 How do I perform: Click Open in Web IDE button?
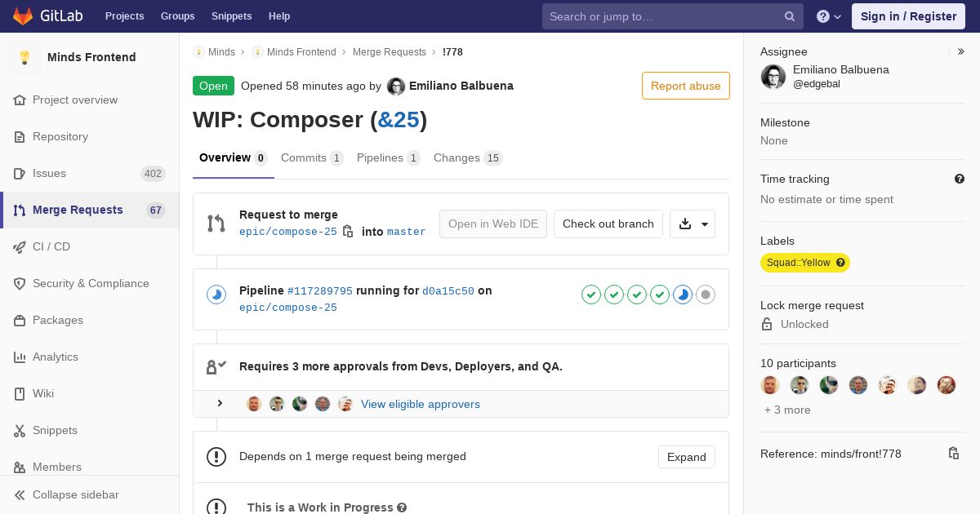pyautogui.click(x=493, y=224)
